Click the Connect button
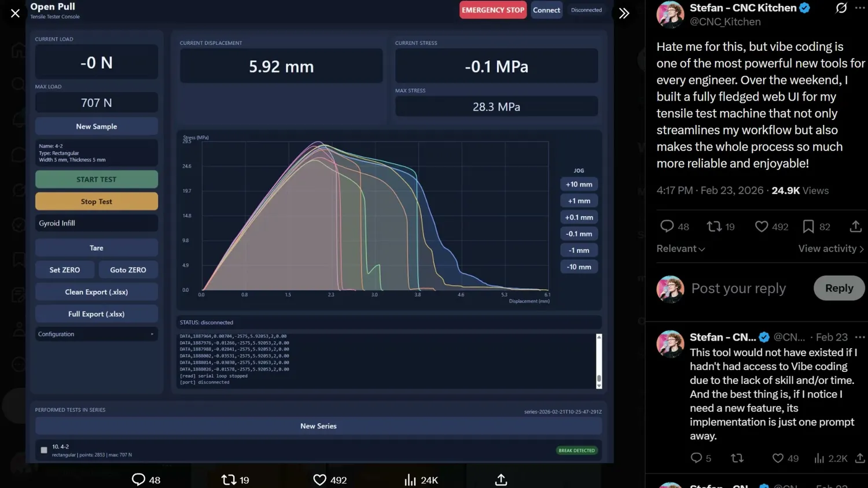Viewport: 868px width, 488px height. tap(546, 10)
